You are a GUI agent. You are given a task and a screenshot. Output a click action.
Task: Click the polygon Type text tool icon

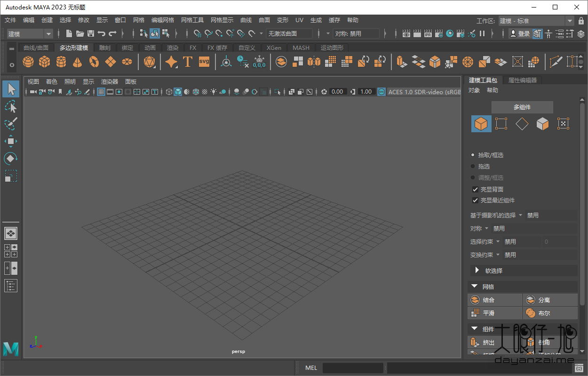pyautogui.click(x=188, y=62)
